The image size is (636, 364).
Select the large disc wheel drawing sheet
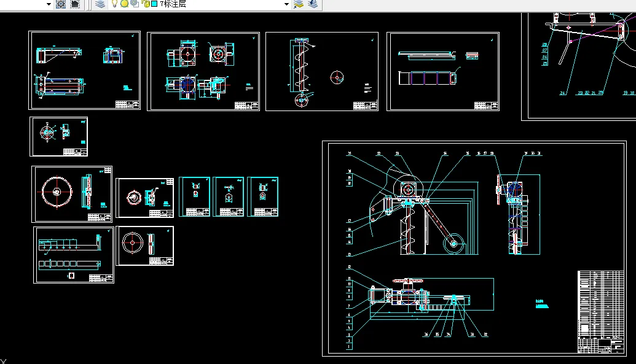72,194
